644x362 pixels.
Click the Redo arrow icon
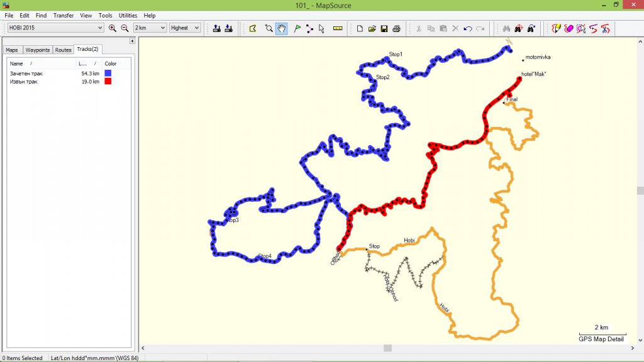480,28
